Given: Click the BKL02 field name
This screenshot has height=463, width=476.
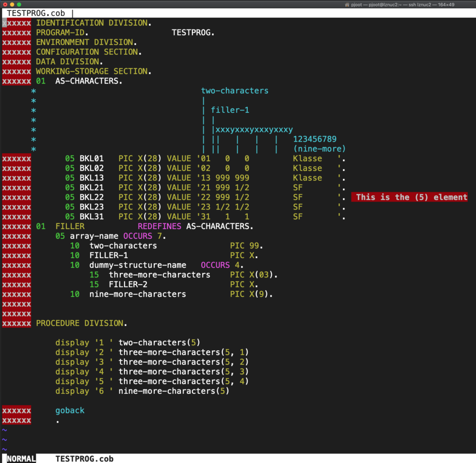Looking at the screenshot, I should (x=92, y=168).
